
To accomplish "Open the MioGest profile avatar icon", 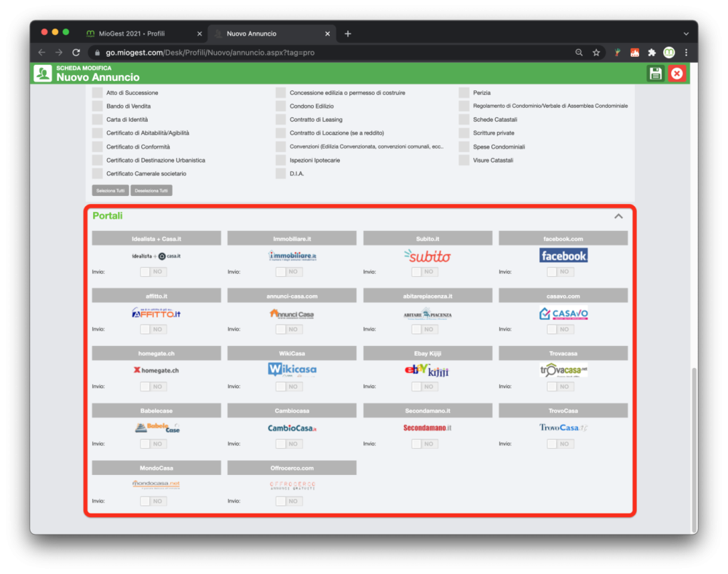I will pos(668,52).
